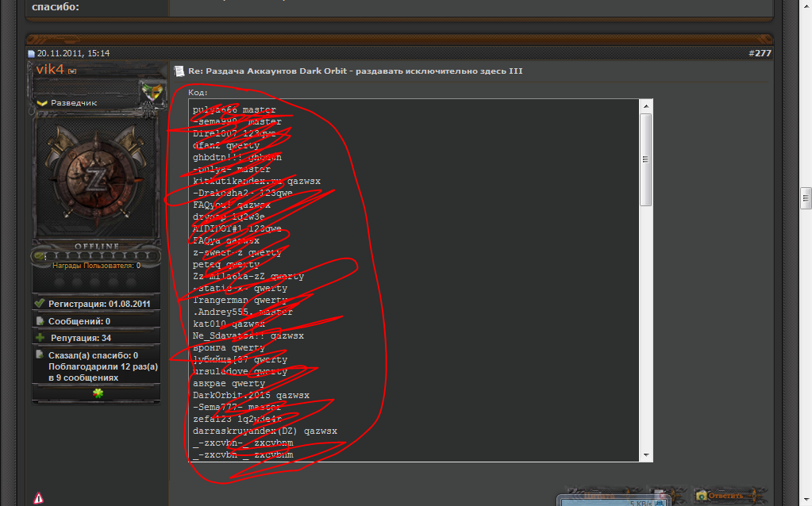The width and height of the screenshot is (812, 506).
Task: Click the green check icon next to Регистрация
Action: [x=40, y=303]
